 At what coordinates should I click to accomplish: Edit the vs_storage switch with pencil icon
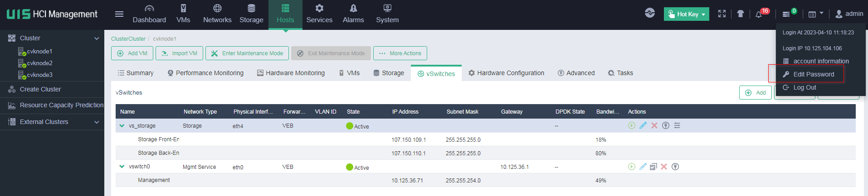coord(643,125)
